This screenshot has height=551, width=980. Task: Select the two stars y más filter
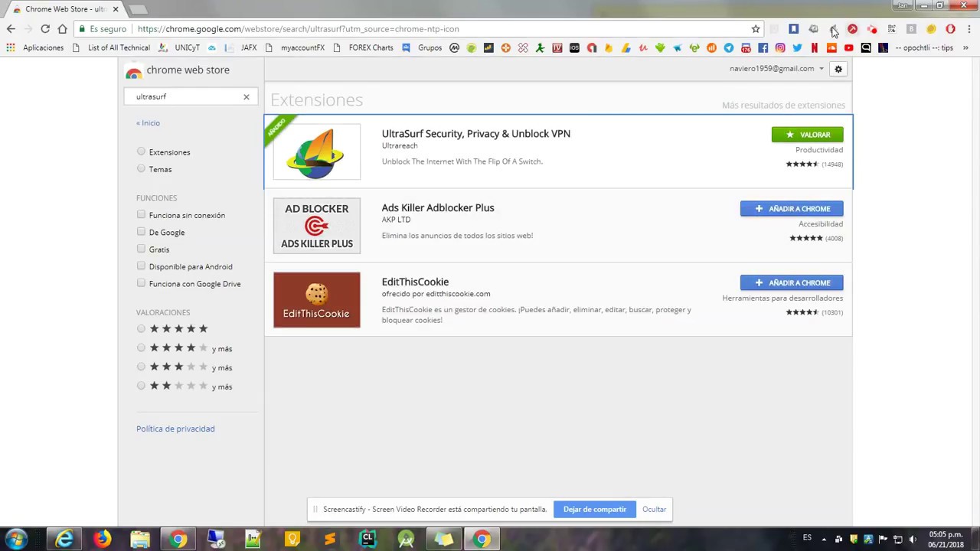pos(141,386)
